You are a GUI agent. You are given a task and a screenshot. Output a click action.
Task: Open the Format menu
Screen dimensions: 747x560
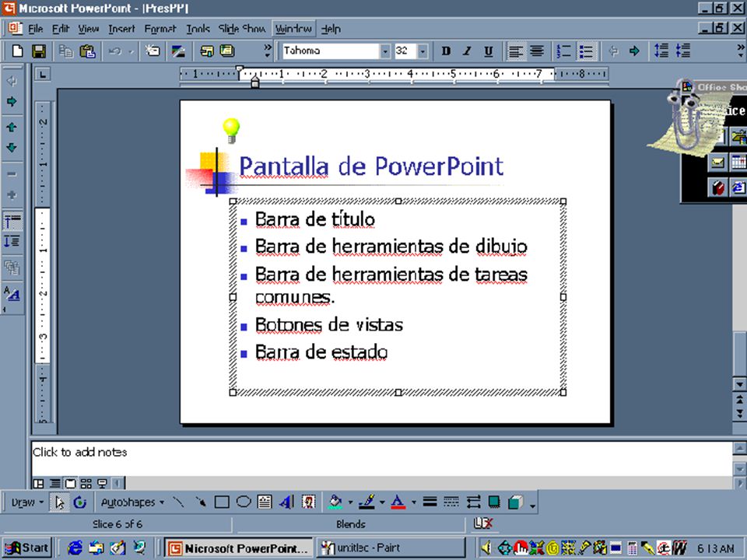tap(160, 29)
